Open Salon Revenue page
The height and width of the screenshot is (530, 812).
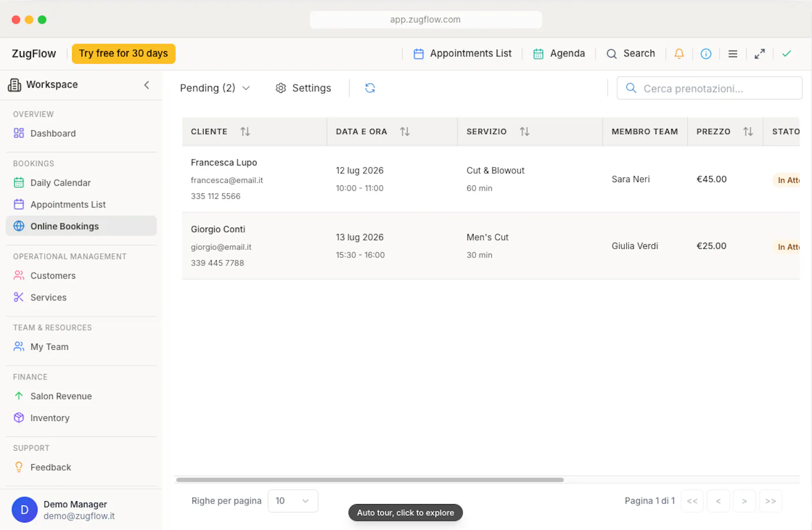click(x=81, y=395)
